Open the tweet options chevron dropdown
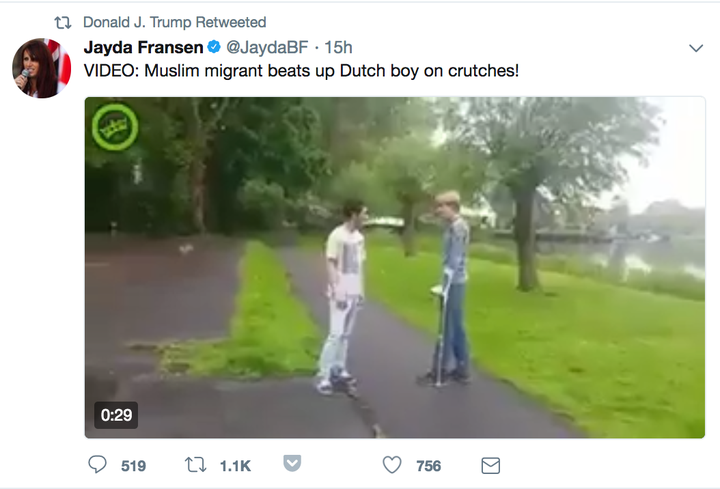The height and width of the screenshot is (489, 720). (696, 48)
